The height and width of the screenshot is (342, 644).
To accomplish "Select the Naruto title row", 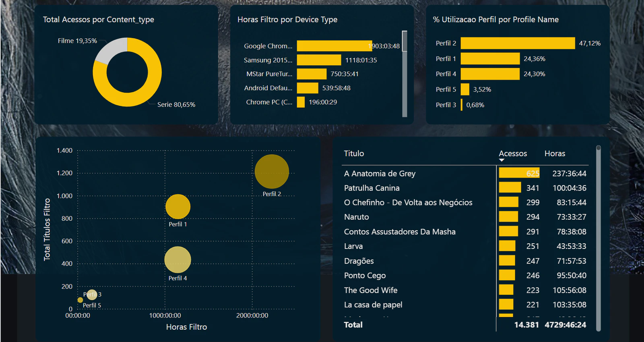I will click(x=465, y=217).
